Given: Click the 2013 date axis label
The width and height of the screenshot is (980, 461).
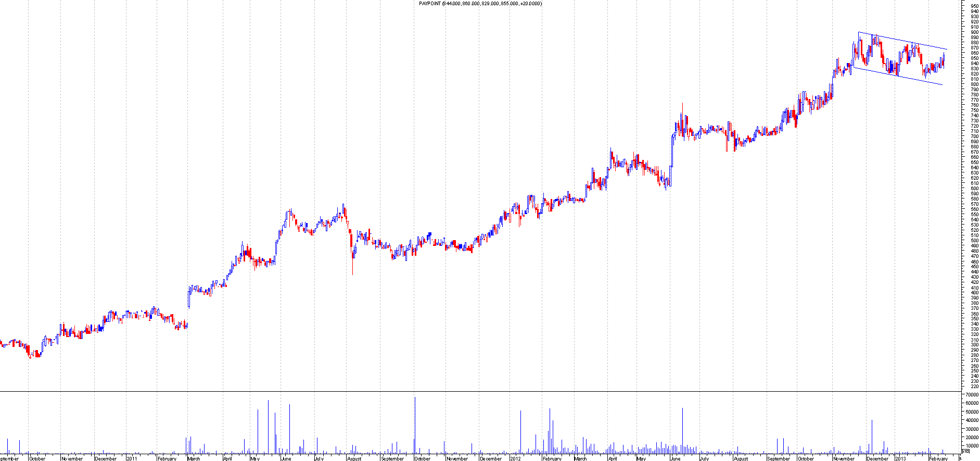Looking at the screenshot, I should click(x=900, y=458).
